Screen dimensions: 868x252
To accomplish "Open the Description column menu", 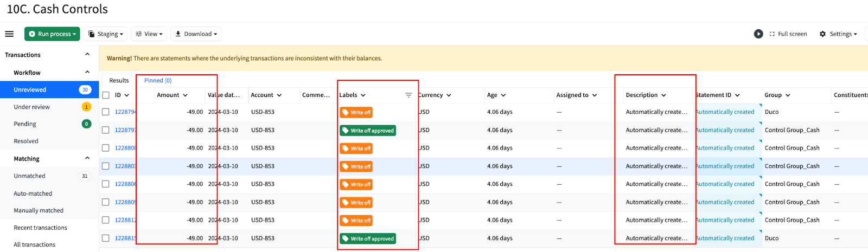I will click(x=663, y=95).
